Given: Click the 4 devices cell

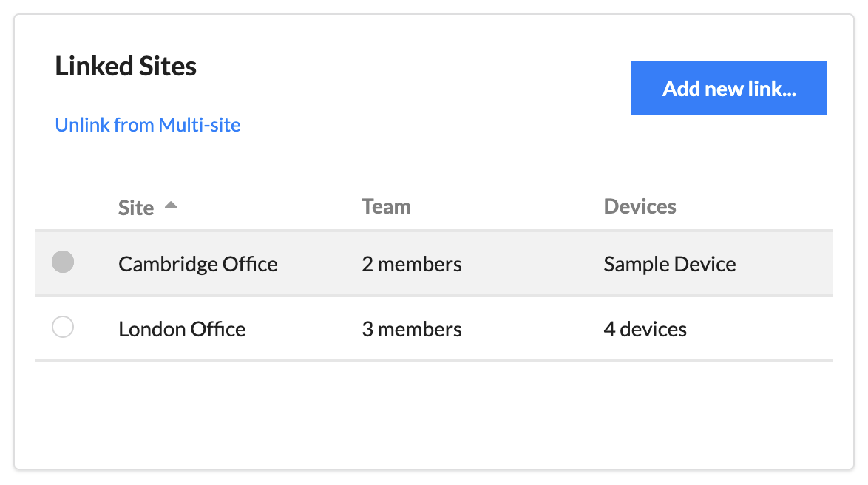Looking at the screenshot, I should (x=645, y=330).
